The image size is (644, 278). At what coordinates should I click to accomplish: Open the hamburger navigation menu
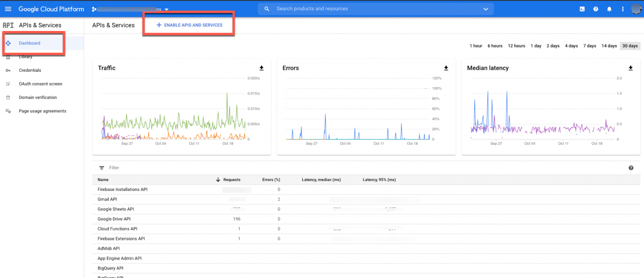tap(8, 9)
